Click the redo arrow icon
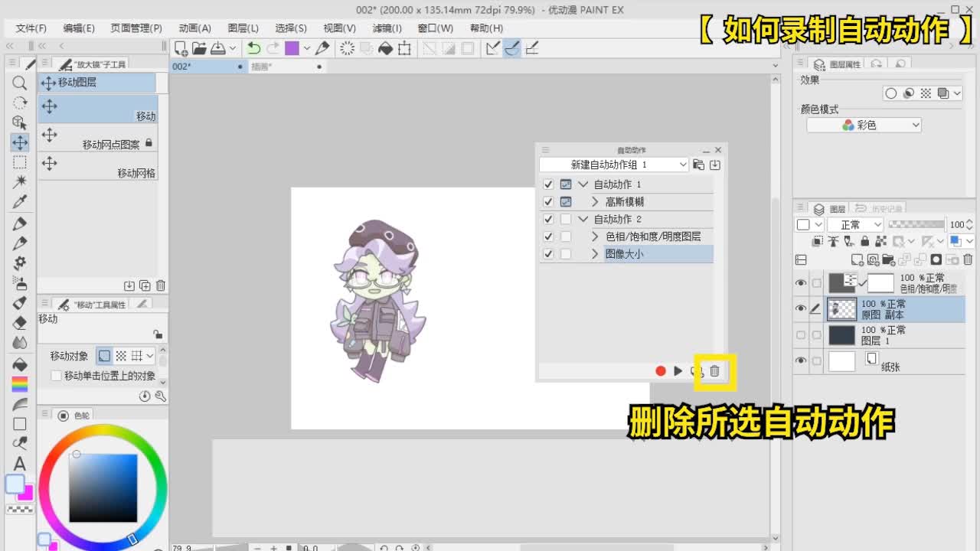The image size is (980, 551). click(x=273, y=48)
